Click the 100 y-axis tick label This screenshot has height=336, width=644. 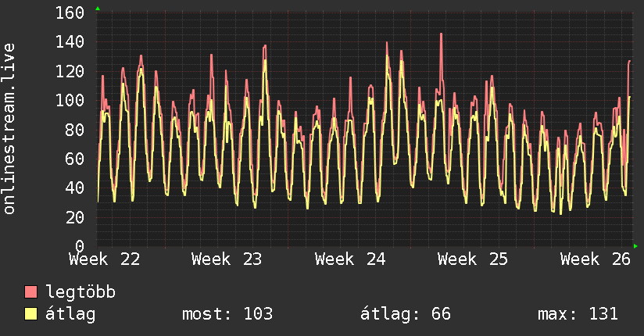[x=70, y=100]
